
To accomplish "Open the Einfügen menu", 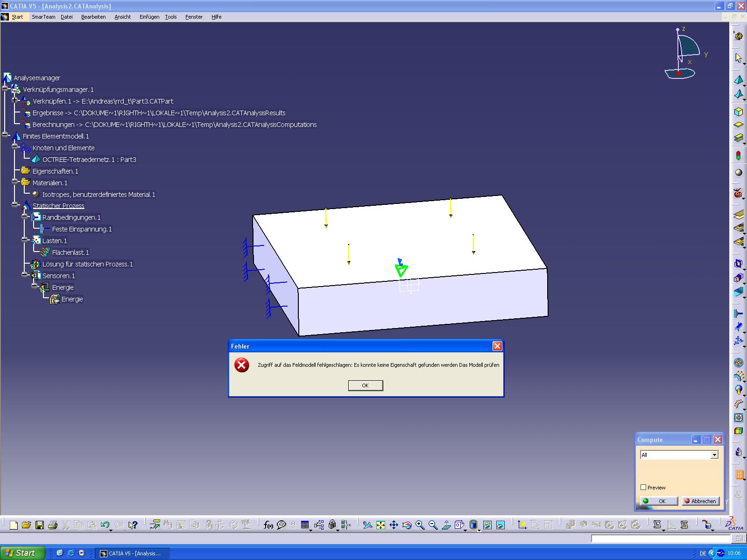I will click(149, 17).
